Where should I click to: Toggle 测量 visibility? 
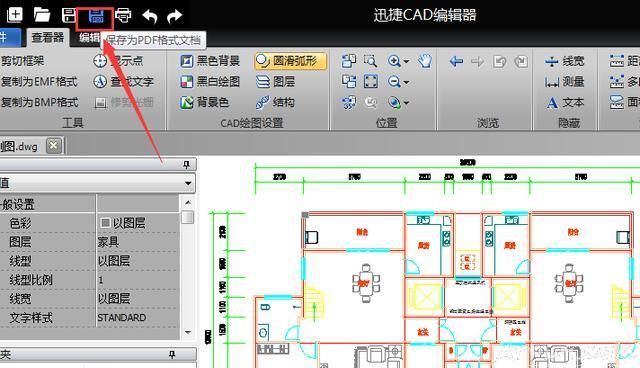[565, 82]
